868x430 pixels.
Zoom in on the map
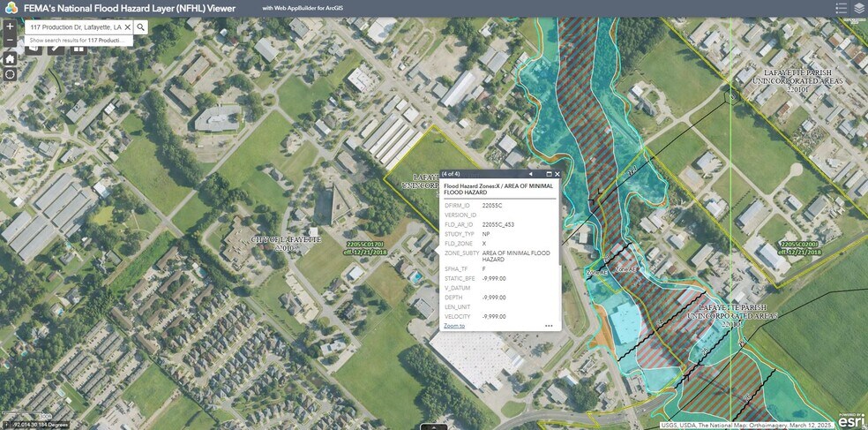click(10, 26)
